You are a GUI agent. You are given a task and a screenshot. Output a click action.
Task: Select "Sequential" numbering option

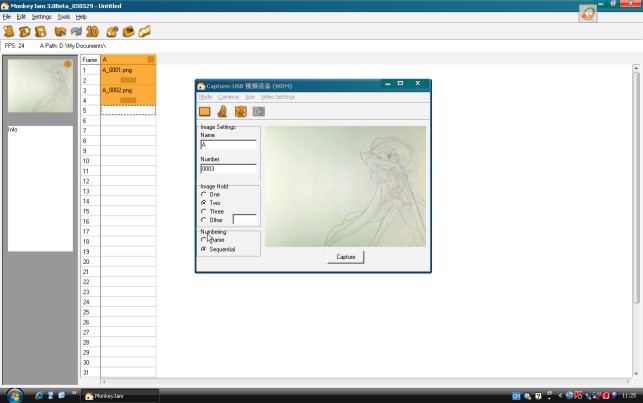[218, 249]
